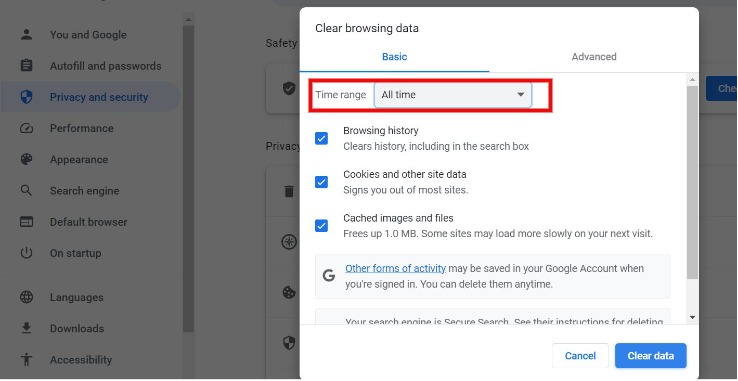Click the 'Clears history, including in the search box' text
Screen dimensions: 738x381
pos(436,146)
